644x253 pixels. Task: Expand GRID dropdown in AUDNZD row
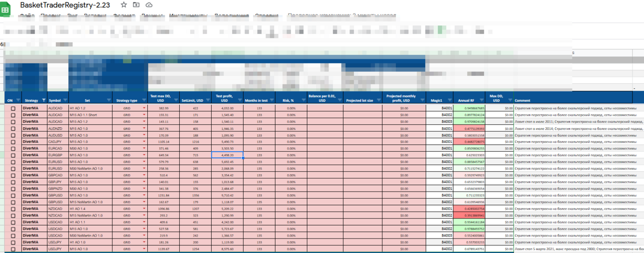tap(144, 128)
